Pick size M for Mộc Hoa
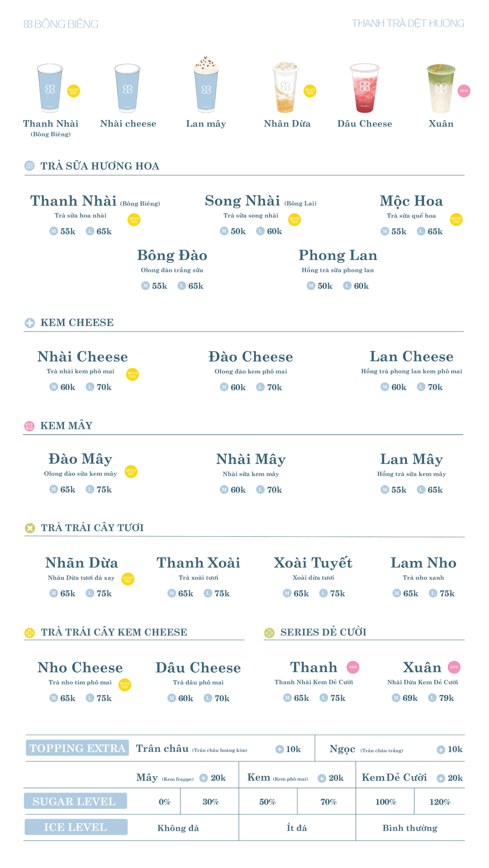 (x=385, y=231)
